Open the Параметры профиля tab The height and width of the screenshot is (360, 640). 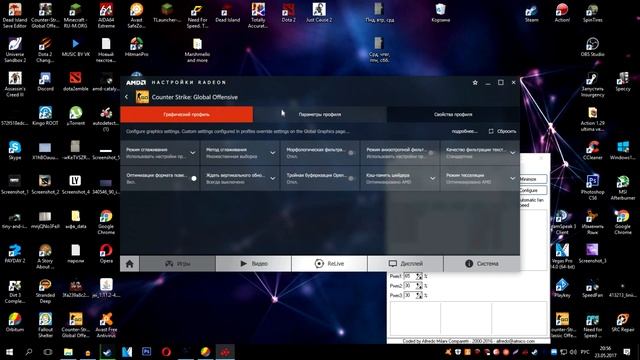click(x=320, y=114)
